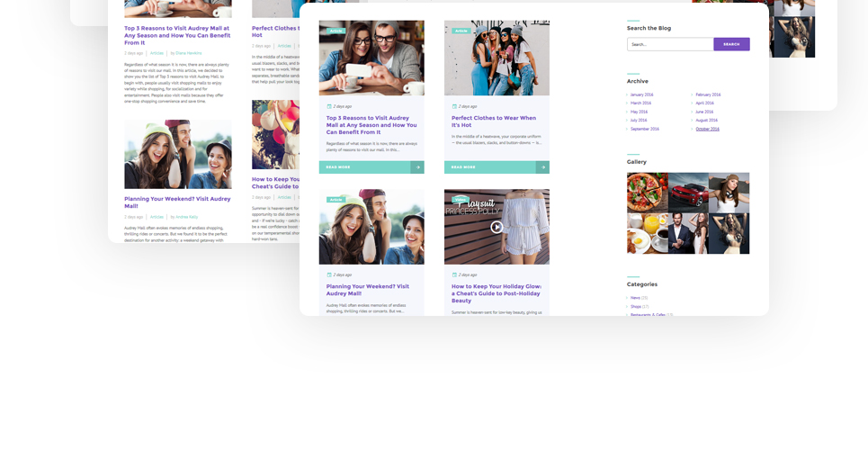Open the last Gallery photo, woman on dark background
The image size is (868, 450).
pos(729,234)
